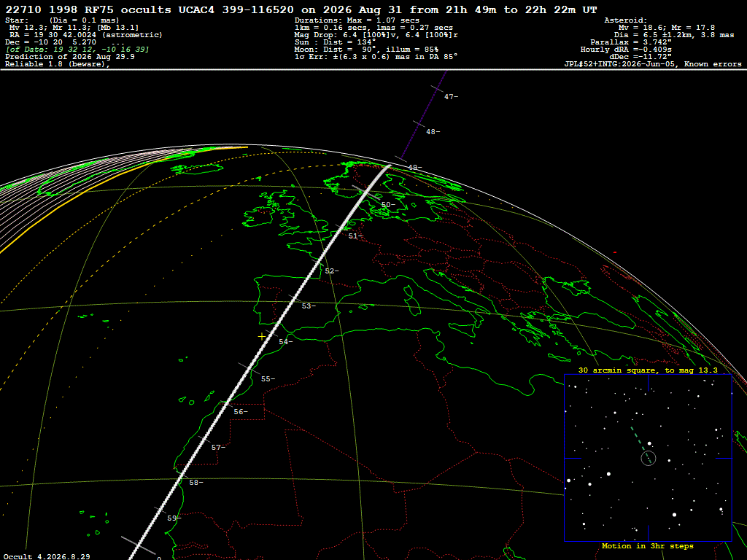This screenshot has width=747, height=560.
Task: Click the 'Motion in 3hr steps' caption
Action: pyautogui.click(x=648, y=546)
